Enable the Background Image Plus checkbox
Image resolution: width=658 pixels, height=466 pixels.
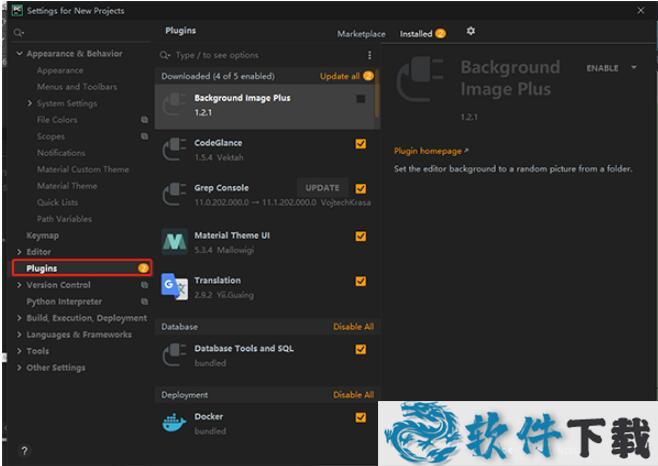(x=360, y=99)
